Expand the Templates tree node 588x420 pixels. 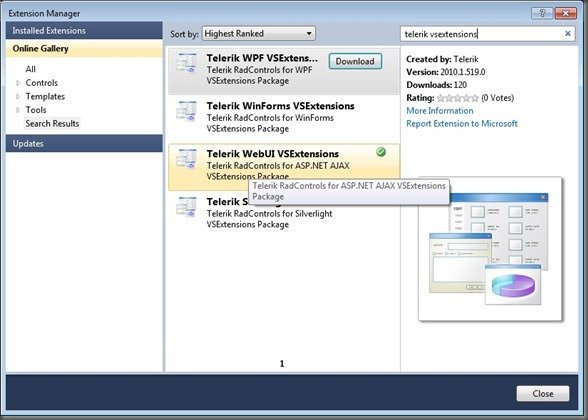click(18, 96)
